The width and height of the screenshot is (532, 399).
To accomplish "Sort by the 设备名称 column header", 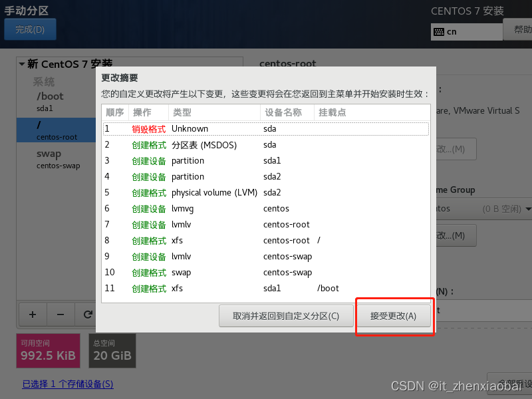I will (x=287, y=112).
